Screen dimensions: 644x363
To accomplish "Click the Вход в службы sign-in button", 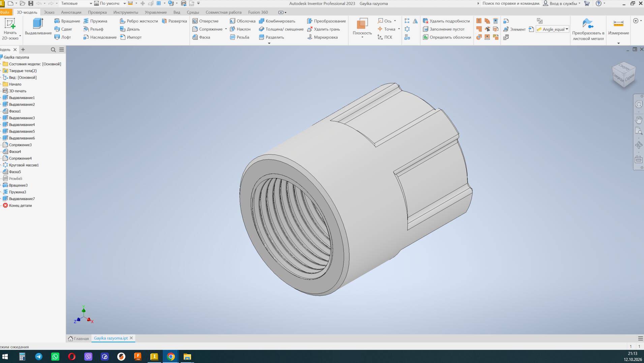I will click(561, 3).
